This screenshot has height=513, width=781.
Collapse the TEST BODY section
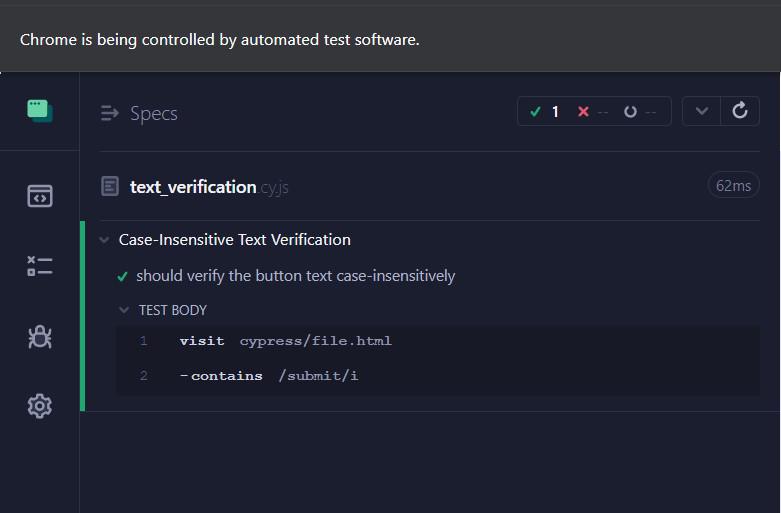click(x=124, y=310)
